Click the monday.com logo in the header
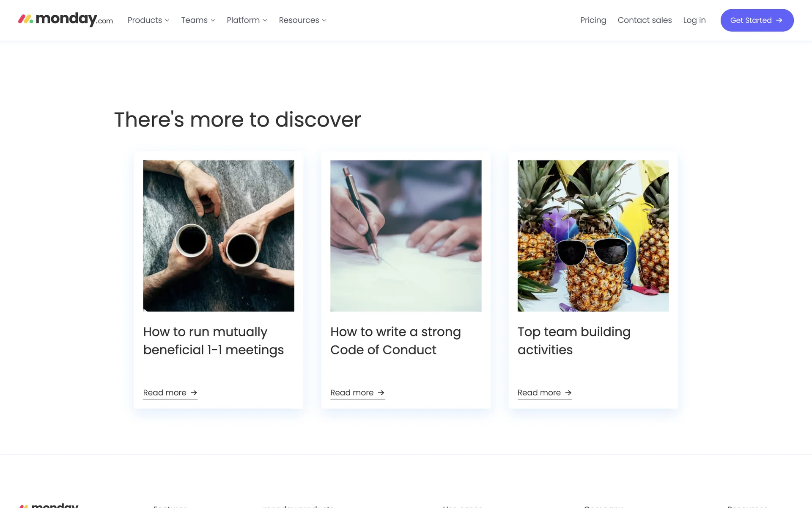Screen dimensions: 812x508 click(66, 19)
